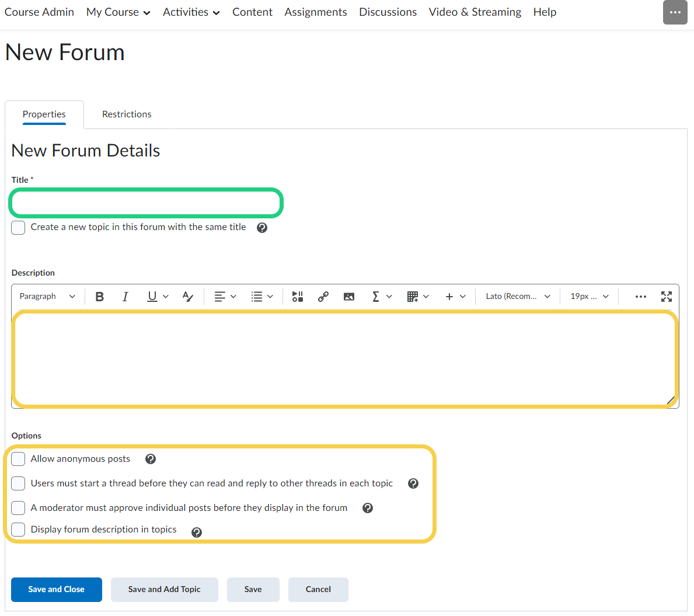Image resolution: width=694 pixels, height=616 pixels.
Task: Click into the forum Title field
Action: point(146,203)
